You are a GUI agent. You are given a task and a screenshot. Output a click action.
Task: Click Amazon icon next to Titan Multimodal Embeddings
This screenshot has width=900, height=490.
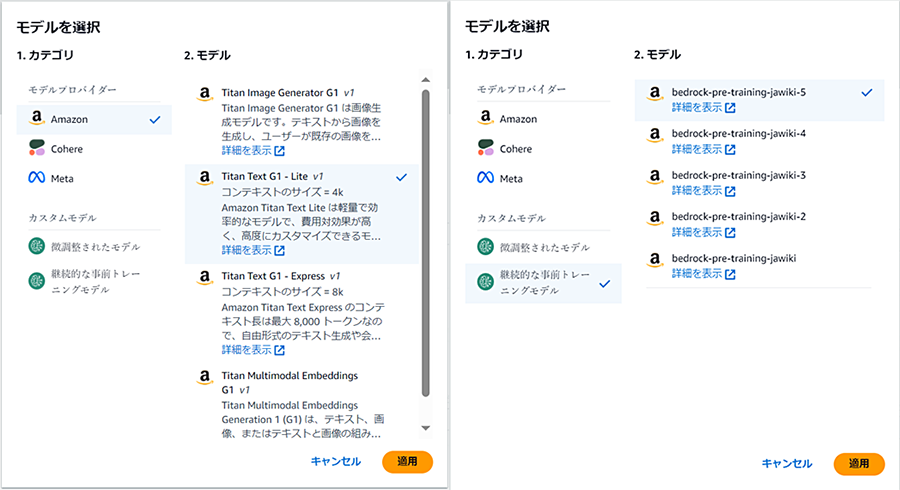[x=205, y=376]
